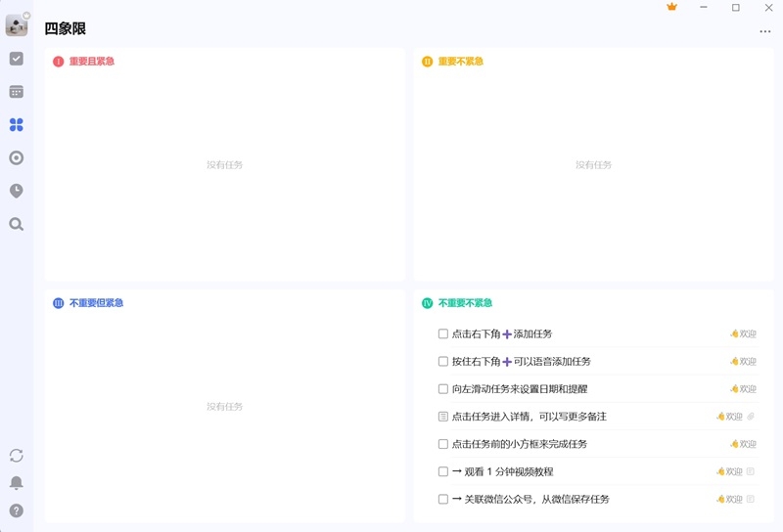Click the 重要不紧急 quadrant title
The image size is (783, 532).
(x=460, y=62)
